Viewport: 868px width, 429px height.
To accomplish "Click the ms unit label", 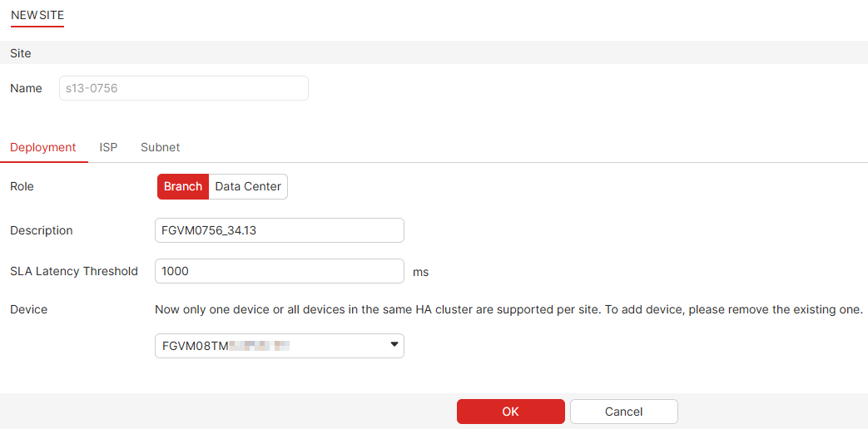I will tap(420, 272).
